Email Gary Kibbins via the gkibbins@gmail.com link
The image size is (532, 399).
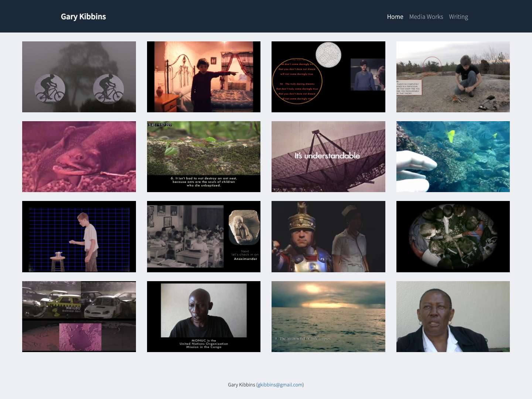280,385
